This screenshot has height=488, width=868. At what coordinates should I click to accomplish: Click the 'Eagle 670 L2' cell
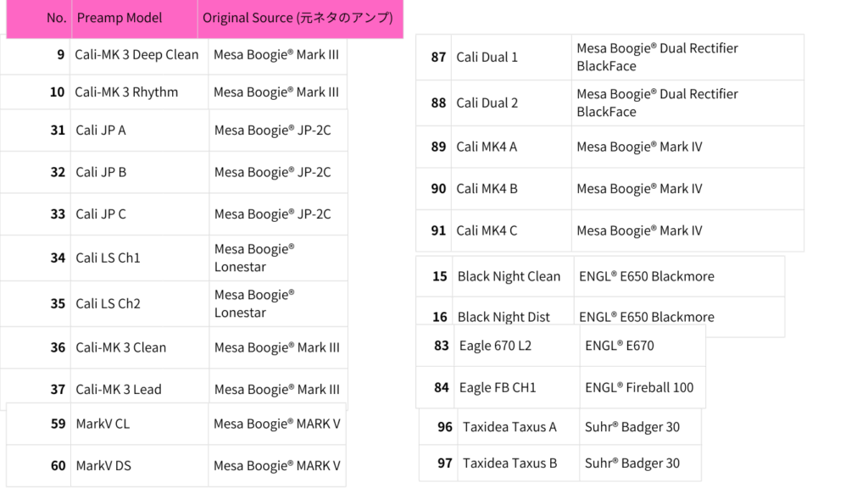[497, 346]
